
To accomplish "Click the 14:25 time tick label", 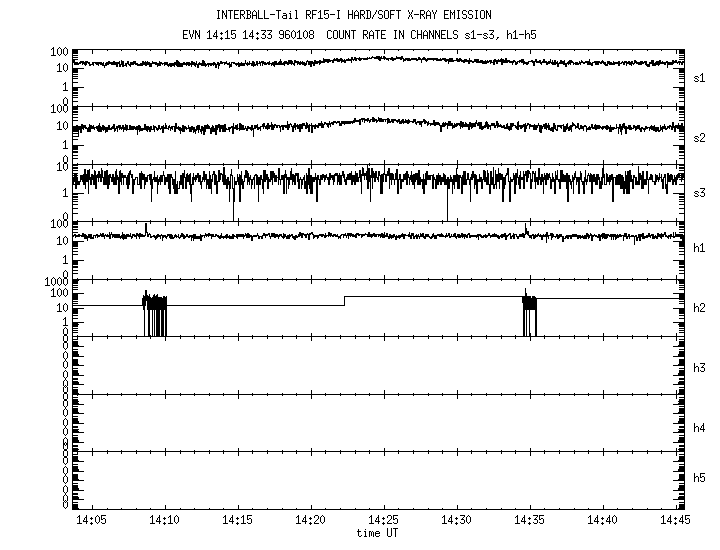I will click(x=383, y=521).
